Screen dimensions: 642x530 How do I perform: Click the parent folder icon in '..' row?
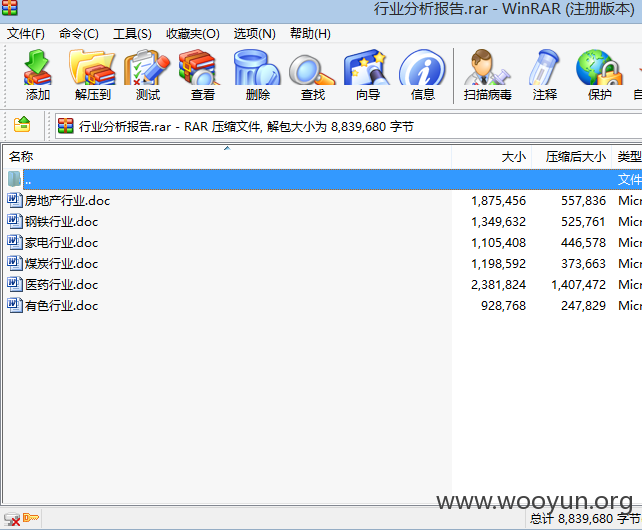click(x=14, y=179)
